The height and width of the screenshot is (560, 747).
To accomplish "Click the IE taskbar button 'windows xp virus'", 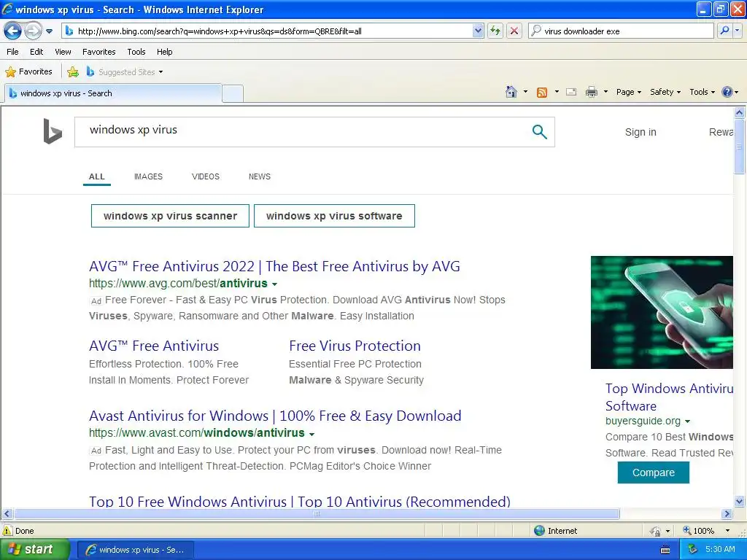I will (136, 550).
